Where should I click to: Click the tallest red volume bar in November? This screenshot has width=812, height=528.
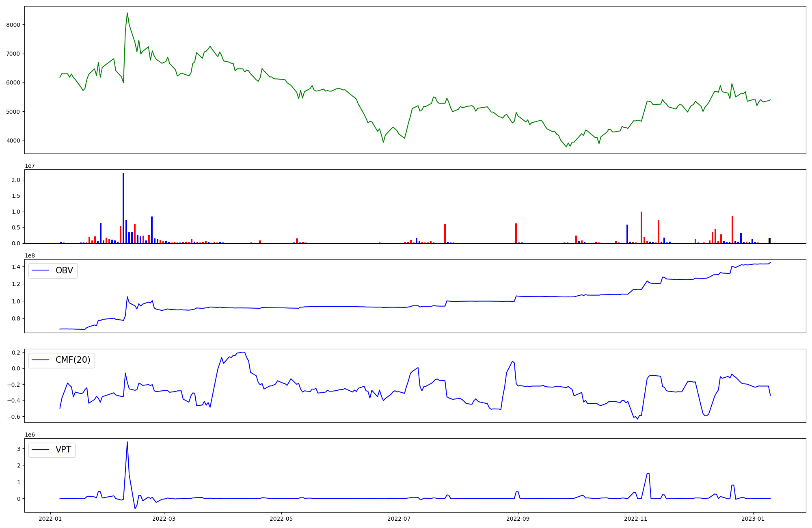(641, 227)
